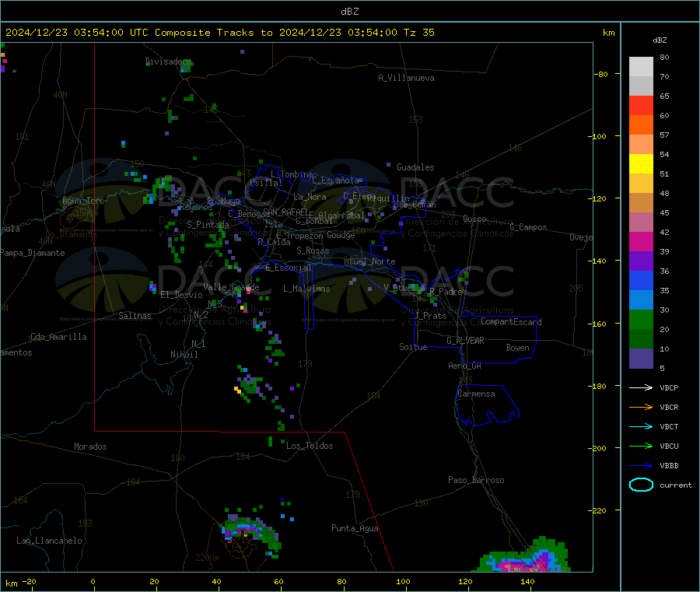Click the Punta_Agua location label
Screen dimensions: 700x592
pyautogui.click(x=355, y=528)
